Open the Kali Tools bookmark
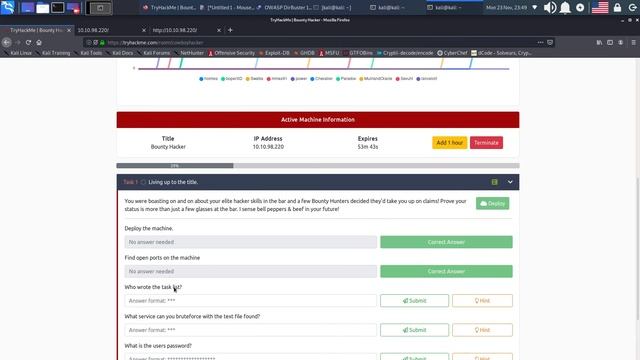 88,53
